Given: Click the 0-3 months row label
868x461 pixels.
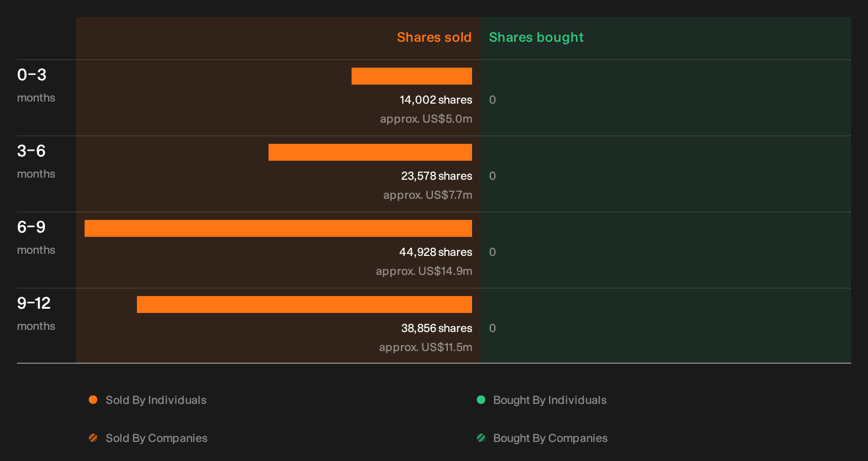Looking at the screenshot, I should coord(36,86).
